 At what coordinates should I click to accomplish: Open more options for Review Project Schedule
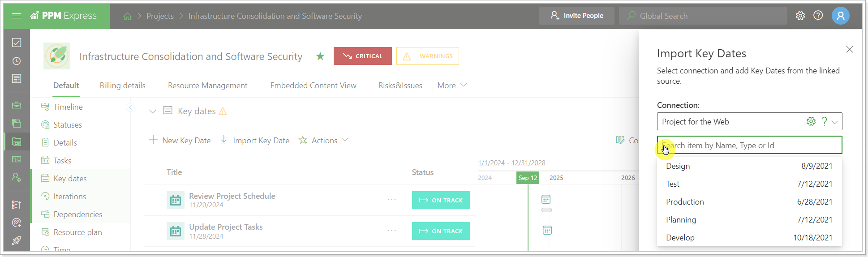(x=392, y=200)
